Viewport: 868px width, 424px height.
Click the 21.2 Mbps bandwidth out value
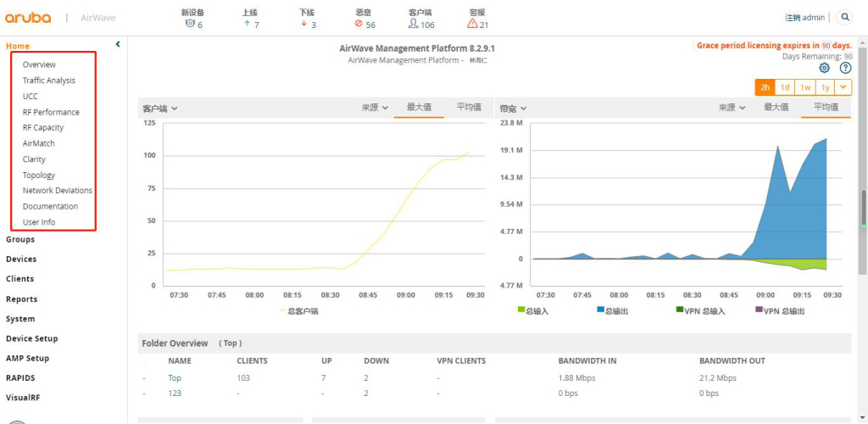click(x=718, y=378)
